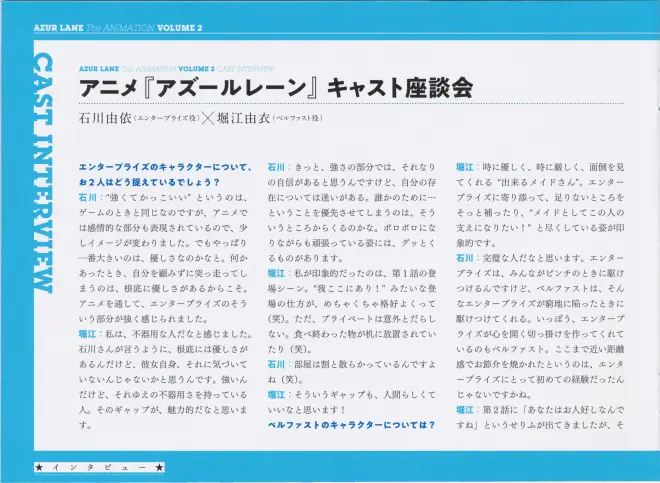Click the footer label "★インタビュー★"
Viewport: 660px width, 483px height.
[x=99, y=467]
